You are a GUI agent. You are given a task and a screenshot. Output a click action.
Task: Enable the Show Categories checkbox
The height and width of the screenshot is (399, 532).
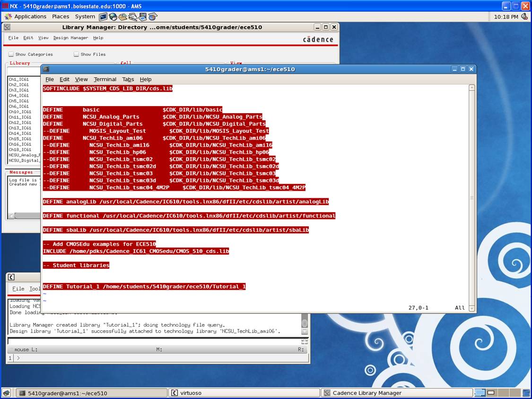point(11,54)
